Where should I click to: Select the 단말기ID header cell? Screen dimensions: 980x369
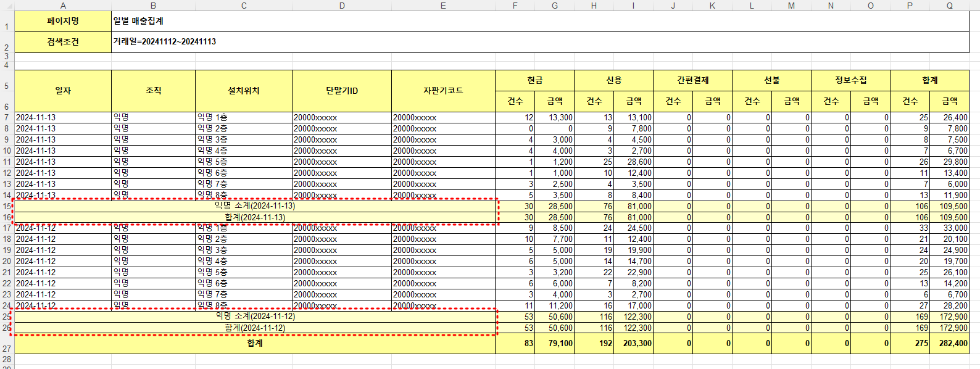tap(342, 91)
